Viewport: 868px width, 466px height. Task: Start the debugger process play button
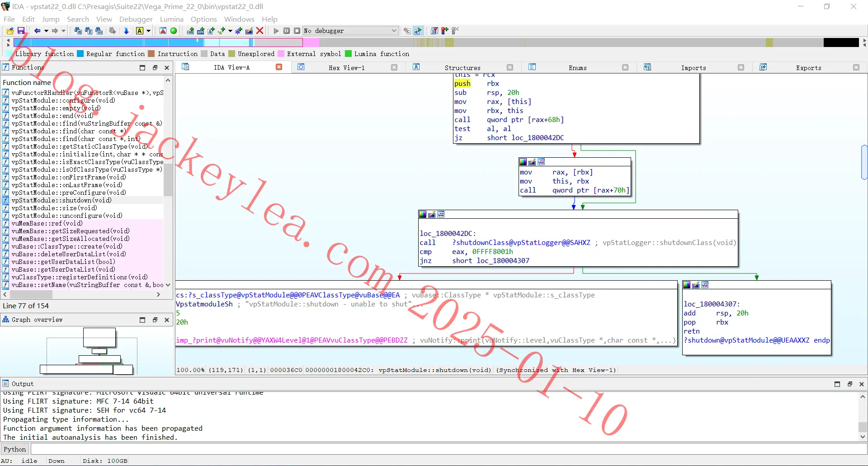pyautogui.click(x=276, y=31)
